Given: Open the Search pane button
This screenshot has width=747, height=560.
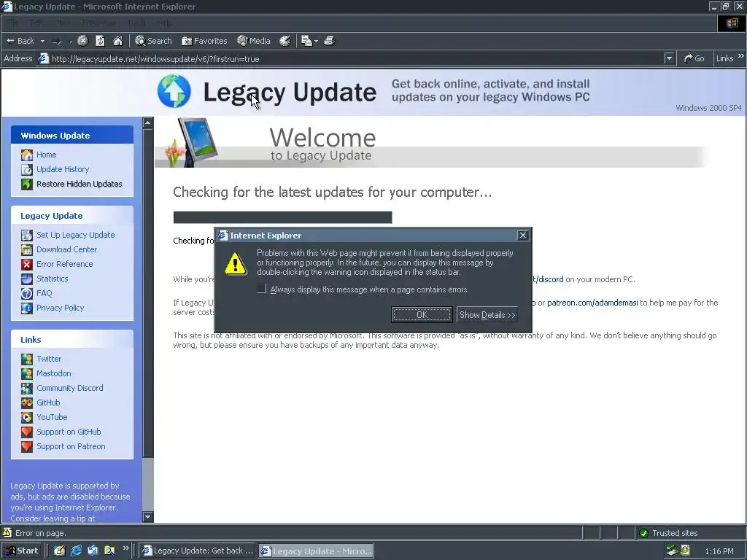Looking at the screenshot, I should coord(153,41).
